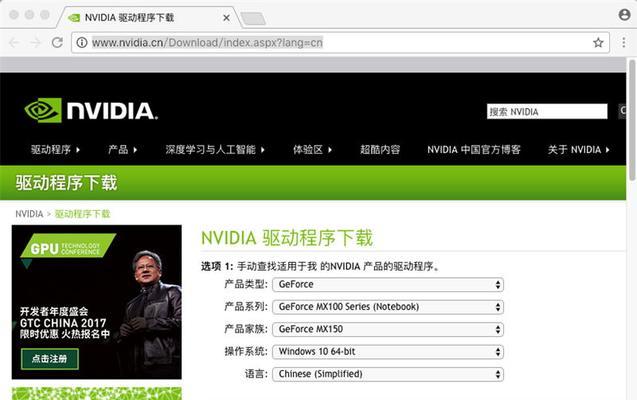Viewport: 637px width, 400px height.
Task: Click the 选项 1 instruction text
Action: click(321, 266)
